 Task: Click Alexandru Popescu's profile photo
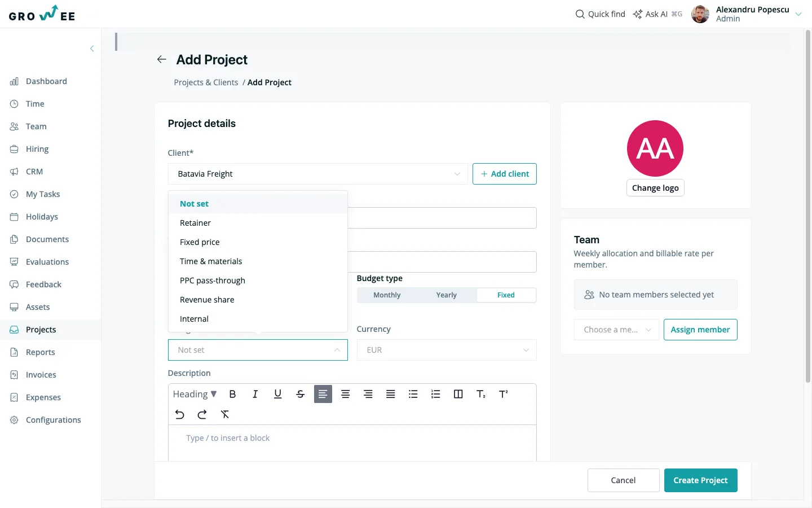pyautogui.click(x=700, y=14)
